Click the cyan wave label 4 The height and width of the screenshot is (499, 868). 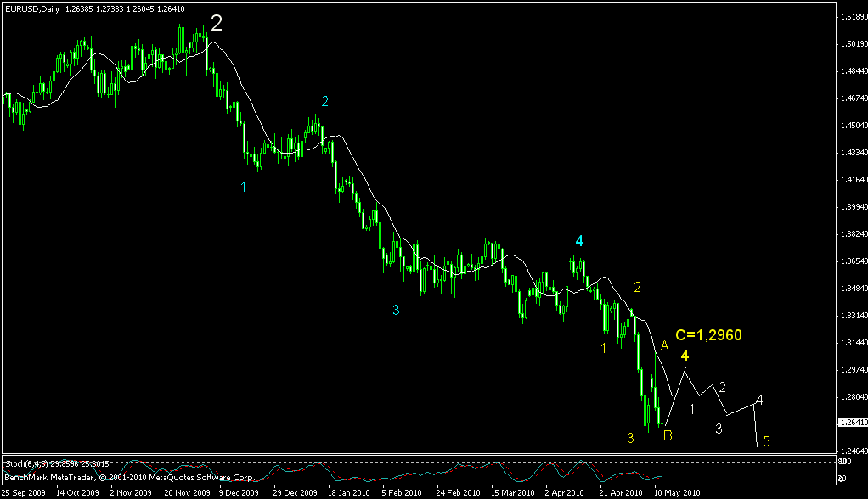pyautogui.click(x=579, y=241)
